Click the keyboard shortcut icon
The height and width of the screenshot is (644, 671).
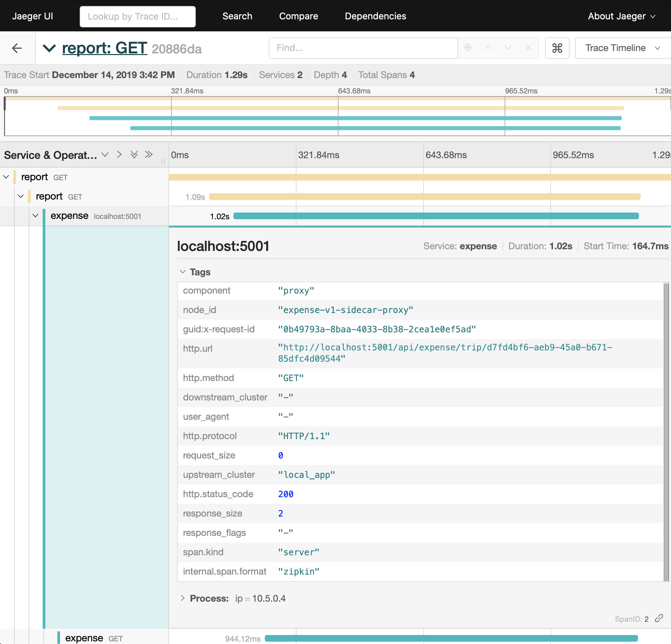557,47
